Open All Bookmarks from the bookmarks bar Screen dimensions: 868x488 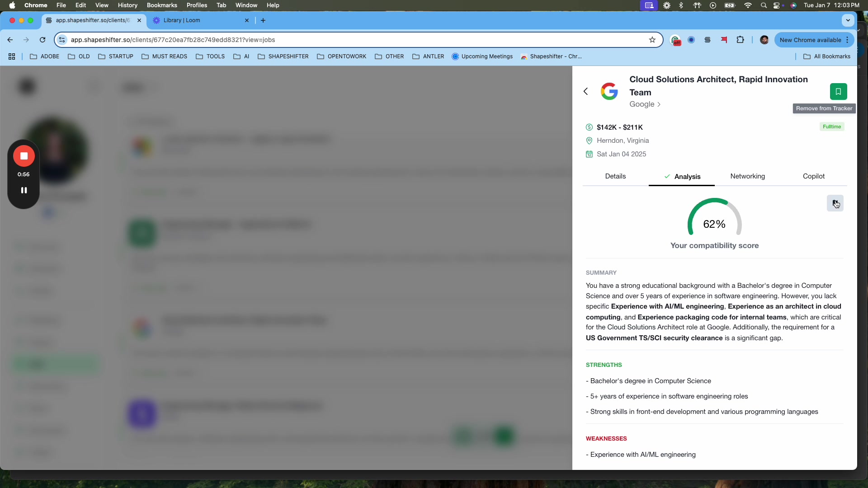point(826,56)
